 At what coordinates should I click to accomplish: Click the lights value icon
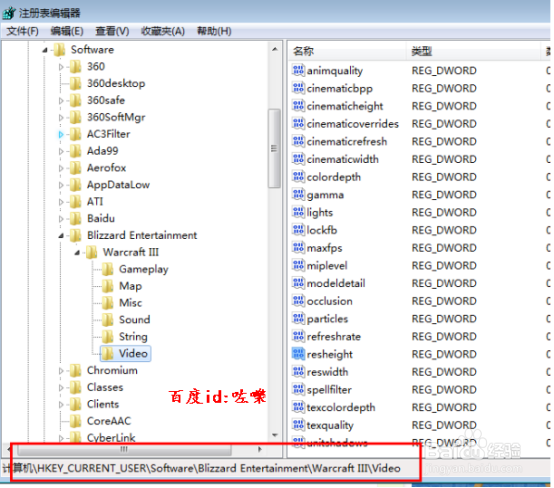coord(298,212)
